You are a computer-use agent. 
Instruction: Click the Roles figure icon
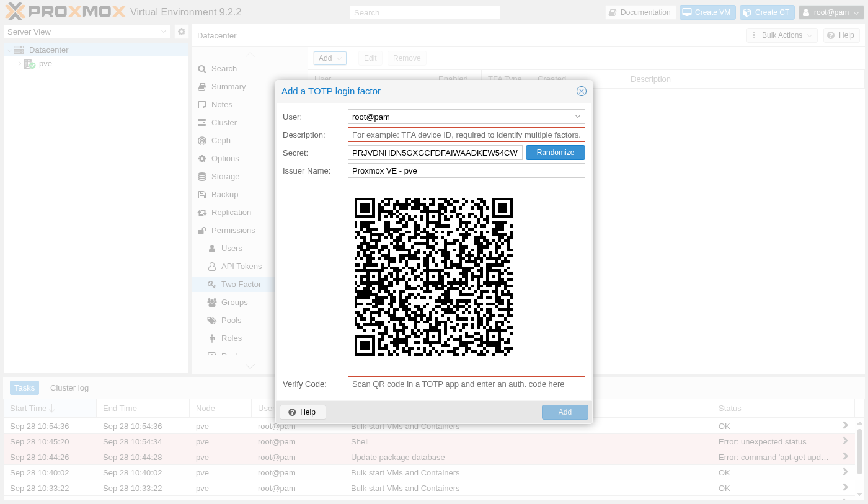[x=212, y=338]
